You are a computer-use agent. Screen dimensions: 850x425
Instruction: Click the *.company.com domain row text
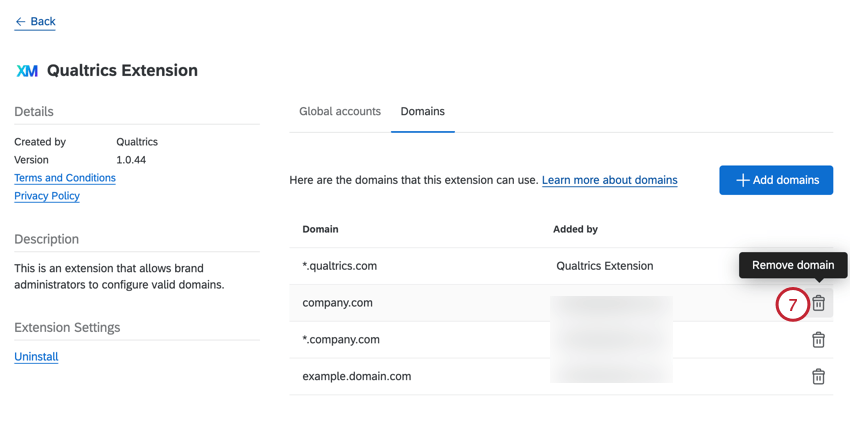pos(341,340)
